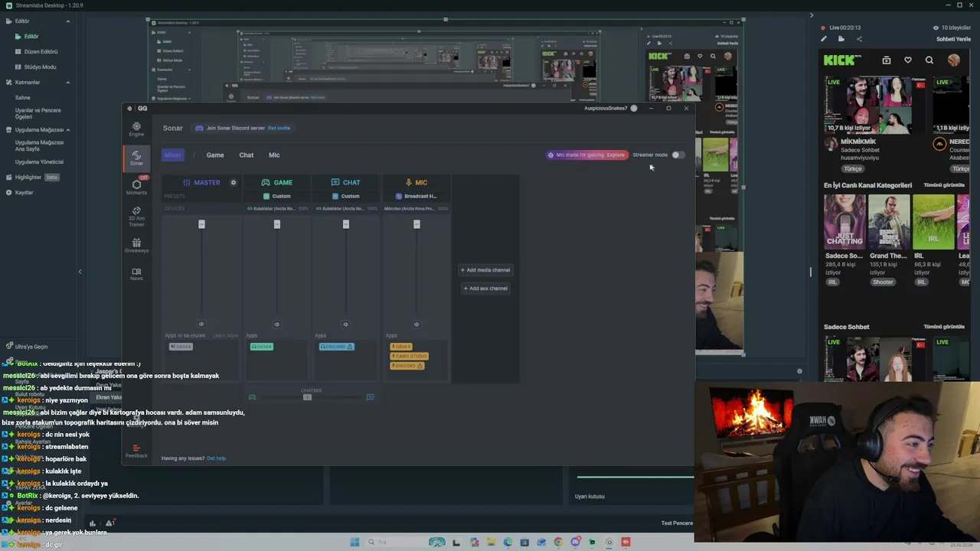
Task: Click Kick profile avatar
Action: tap(953, 60)
